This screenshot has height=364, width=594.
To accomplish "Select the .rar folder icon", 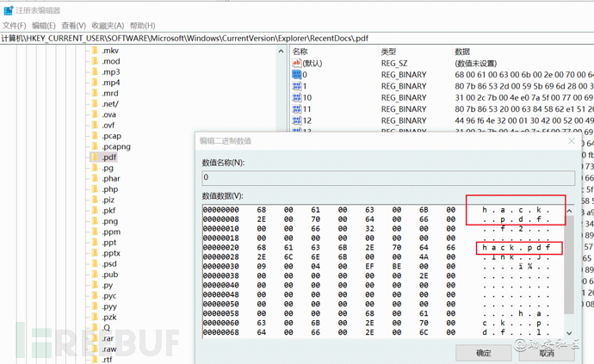I will pos(95,338).
